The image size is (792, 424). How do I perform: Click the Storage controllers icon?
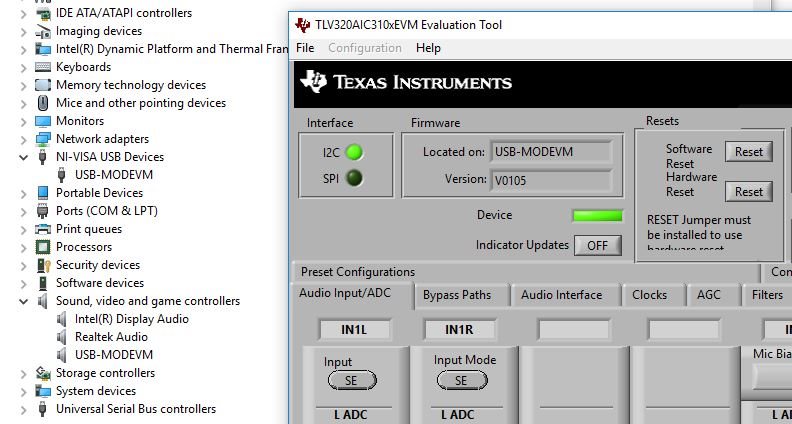[x=43, y=373]
